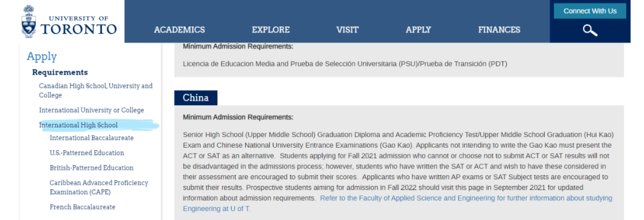Open the search magnifier icon

tap(590, 30)
